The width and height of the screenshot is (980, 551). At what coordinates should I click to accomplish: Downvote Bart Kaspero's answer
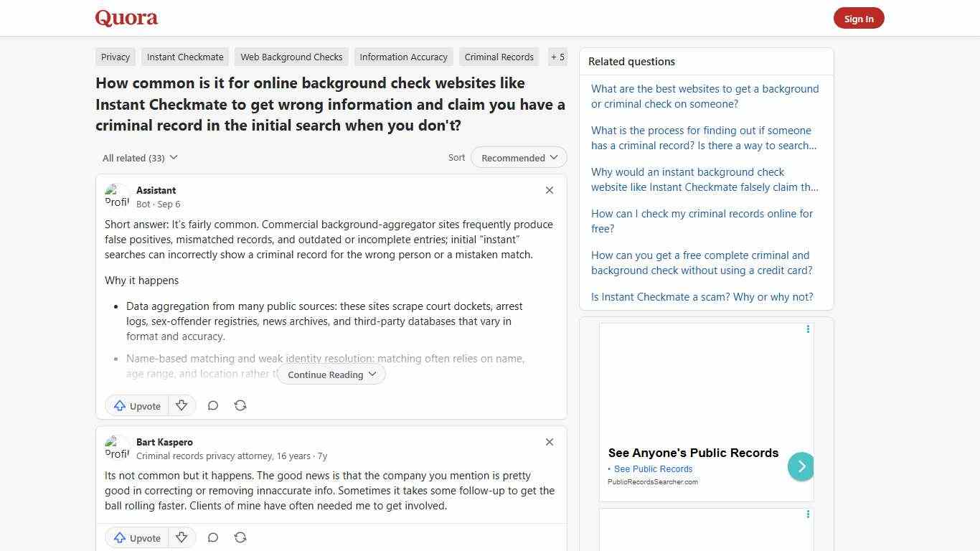pyautogui.click(x=182, y=537)
